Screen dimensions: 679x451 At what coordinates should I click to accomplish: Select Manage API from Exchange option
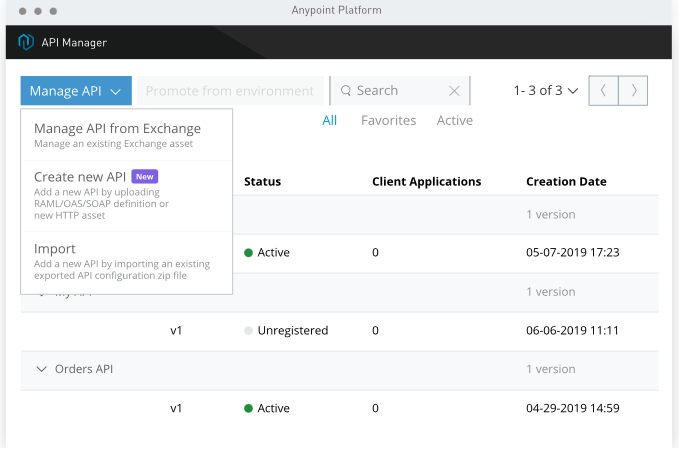[x=117, y=129]
